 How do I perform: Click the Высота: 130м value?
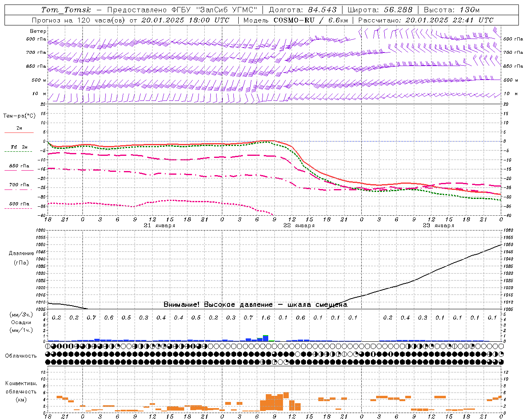(x=452, y=10)
